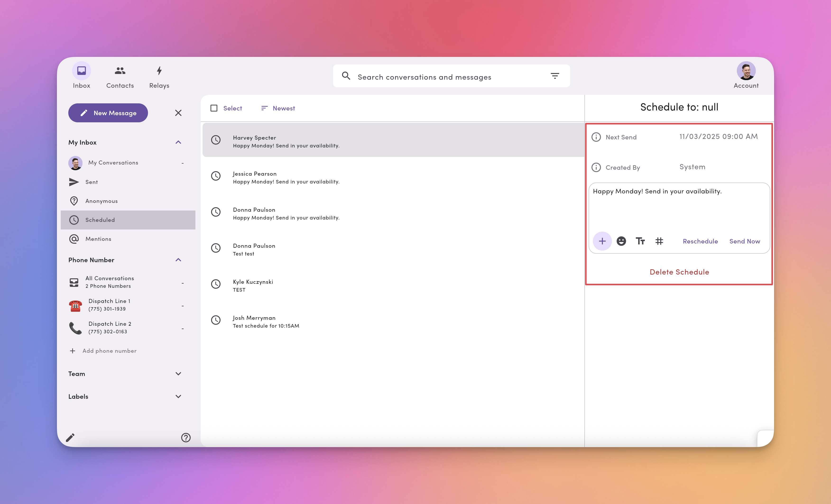Click the compose pencil at bottom left
Screen dimensions: 831x504
click(70, 437)
